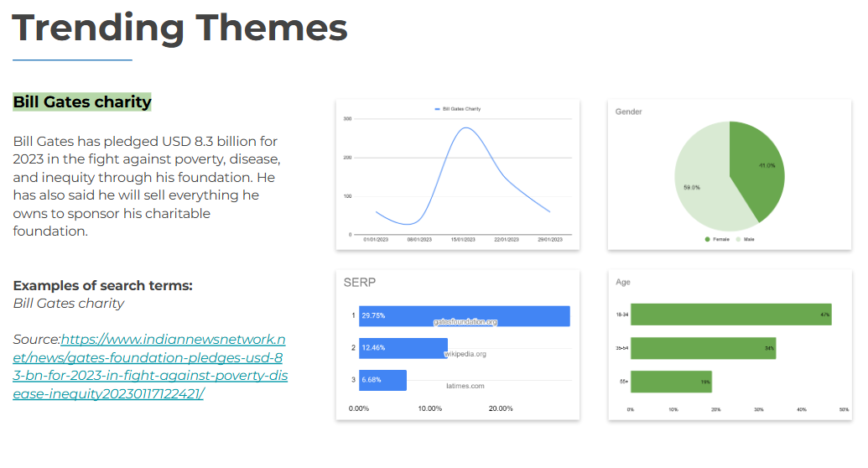Click the SERP chart title
This screenshot has height=468, width=868.
point(359,283)
